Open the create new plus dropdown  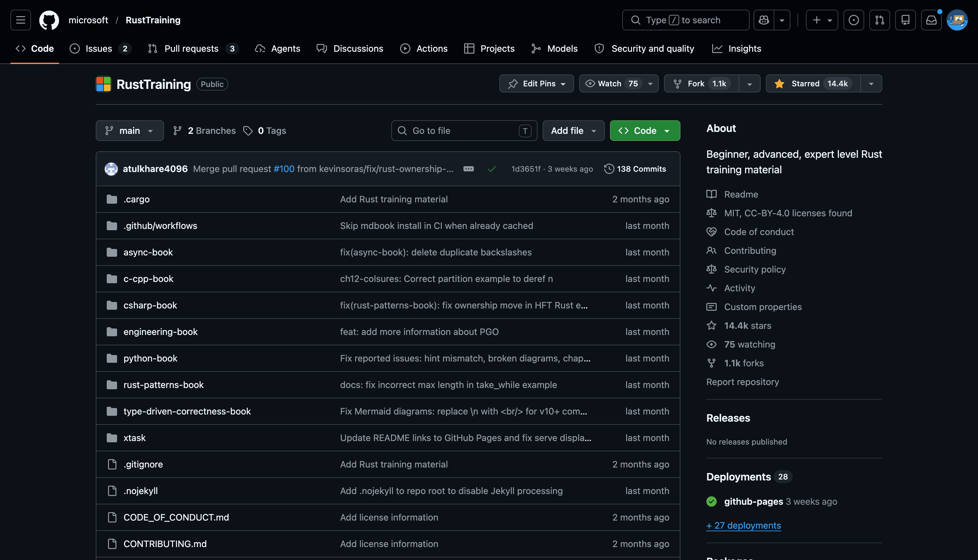click(822, 20)
